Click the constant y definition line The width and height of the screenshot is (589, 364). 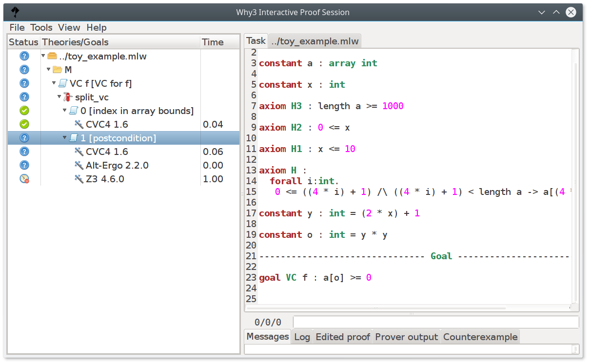click(339, 213)
